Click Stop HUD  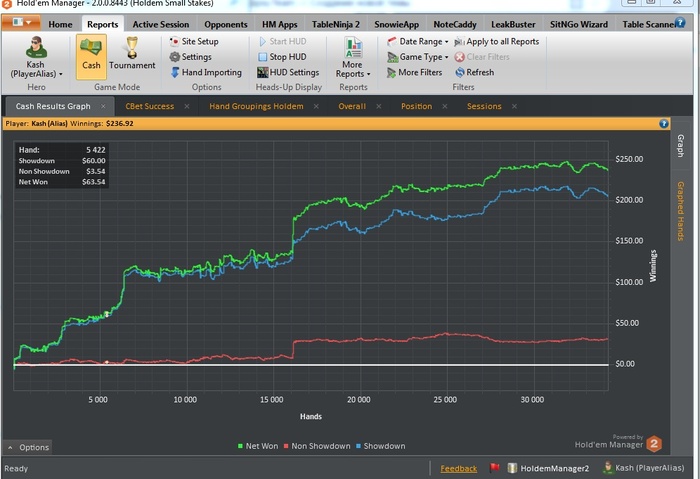(x=282, y=57)
